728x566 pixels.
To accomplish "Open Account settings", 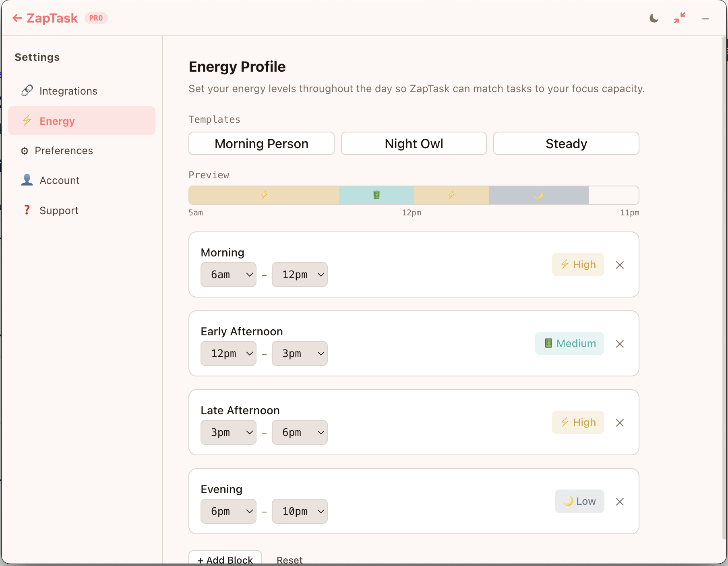I will (82, 180).
